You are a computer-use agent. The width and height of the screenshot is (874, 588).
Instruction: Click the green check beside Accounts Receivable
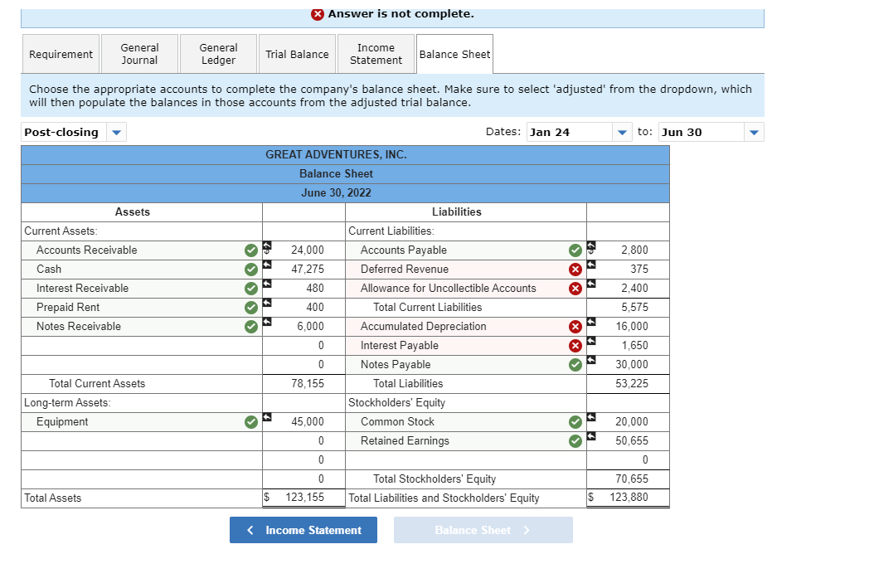coord(251,250)
